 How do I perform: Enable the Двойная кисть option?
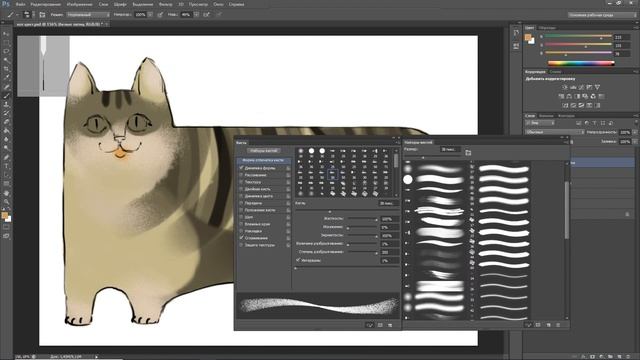pyautogui.click(x=241, y=189)
